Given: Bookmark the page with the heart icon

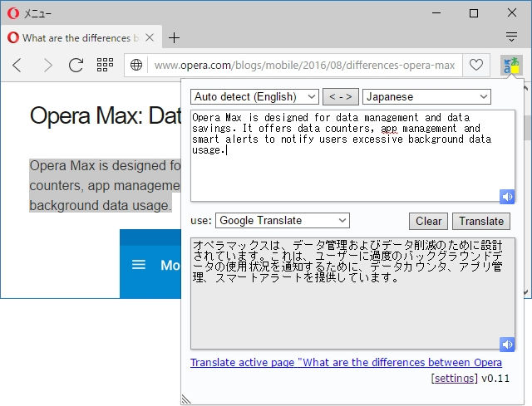Looking at the screenshot, I should tap(476, 65).
